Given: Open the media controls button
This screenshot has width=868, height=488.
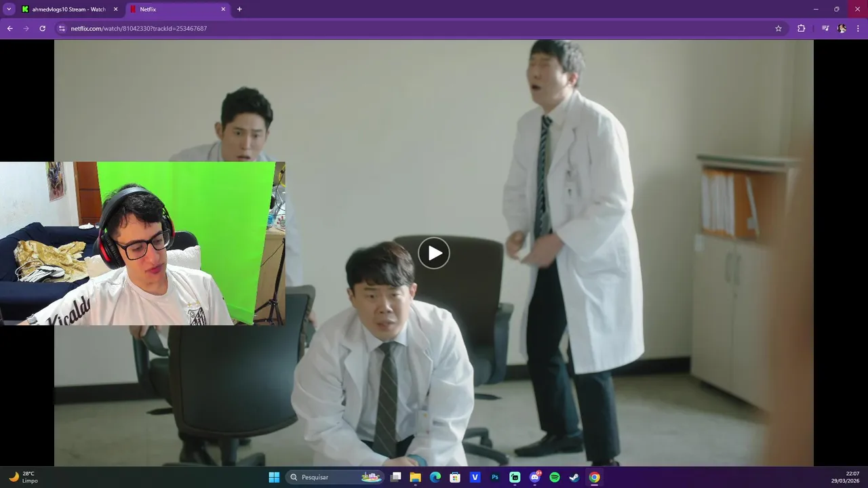Looking at the screenshot, I should tap(825, 28).
